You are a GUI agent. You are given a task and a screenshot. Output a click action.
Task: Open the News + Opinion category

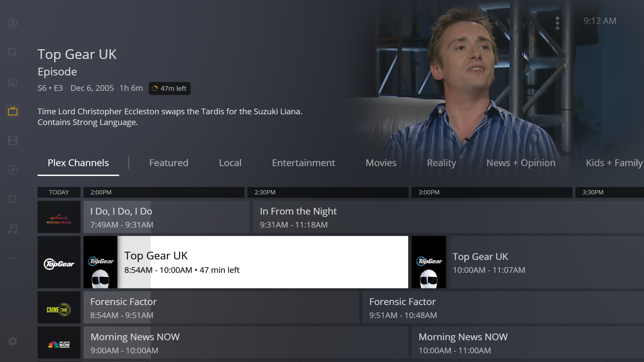(x=521, y=163)
